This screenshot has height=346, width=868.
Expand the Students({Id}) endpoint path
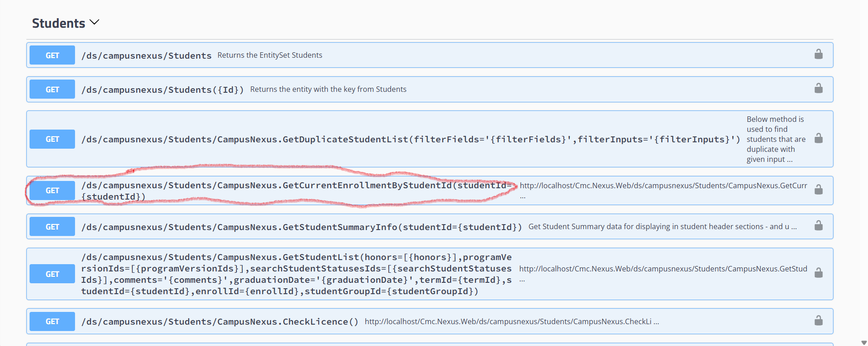(x=163, y=90)
